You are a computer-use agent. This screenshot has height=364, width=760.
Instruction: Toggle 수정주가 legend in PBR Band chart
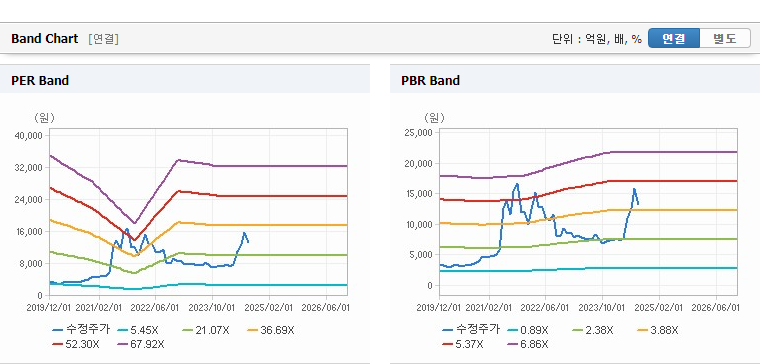point(471,330)
